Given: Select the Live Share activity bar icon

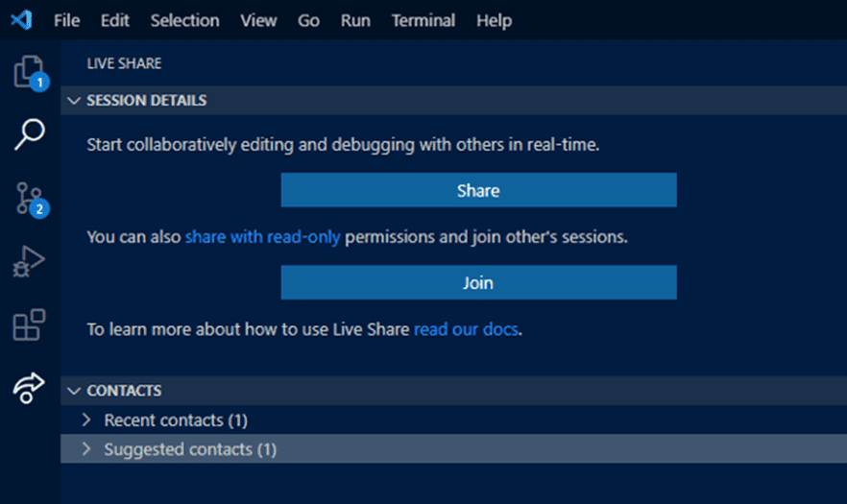Looking at the screenshot, I should pos(29,388).
